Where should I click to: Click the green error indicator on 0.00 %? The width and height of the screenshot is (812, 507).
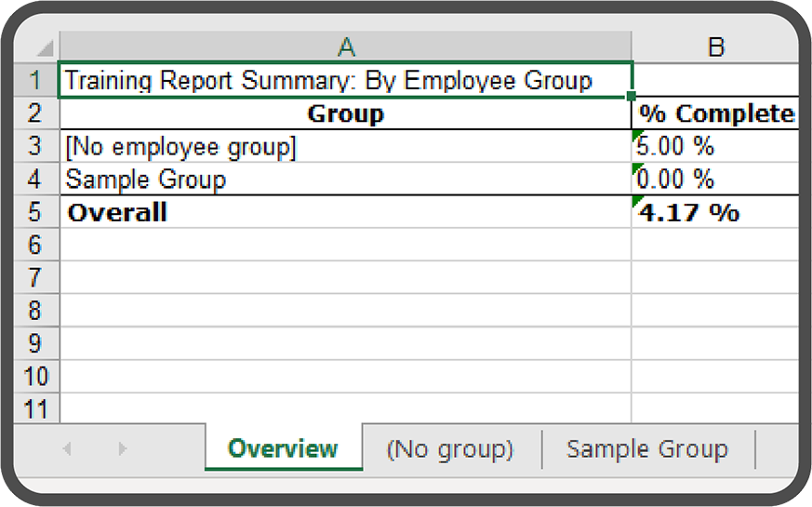[637, 168]
